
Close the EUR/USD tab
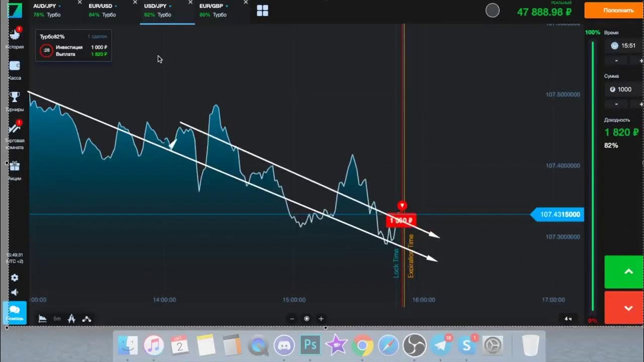pyautogui.click(x=135, y=2)
